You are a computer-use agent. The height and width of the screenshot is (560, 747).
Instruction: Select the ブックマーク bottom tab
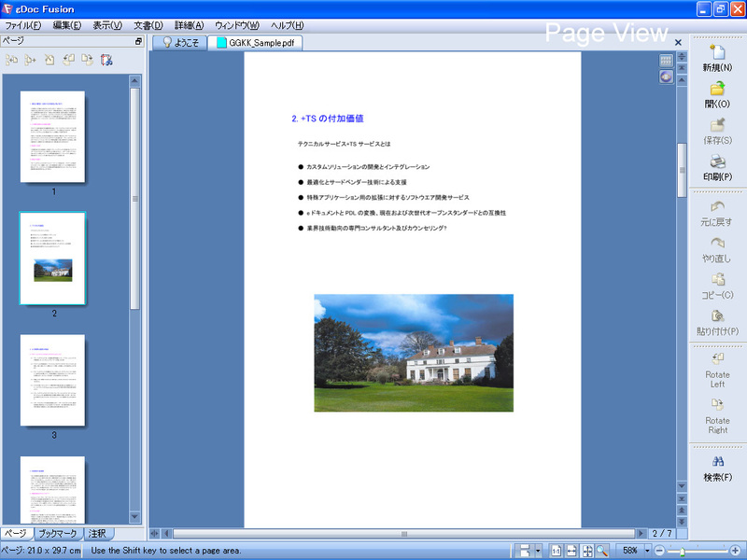tap(58, 534)
